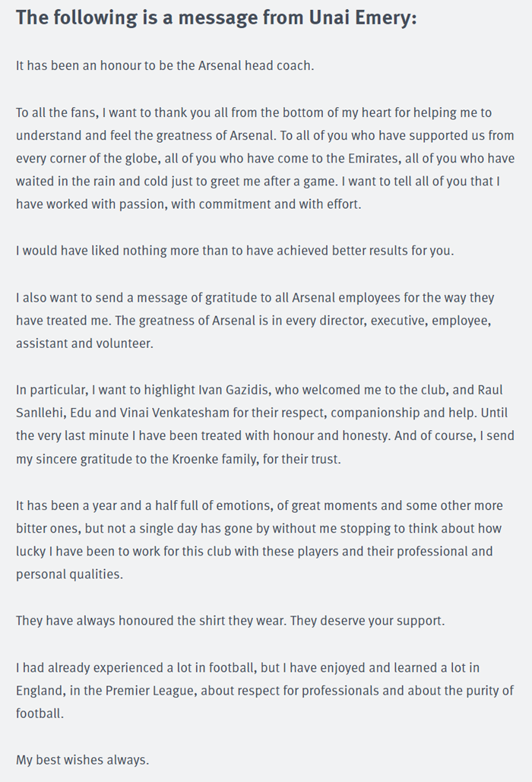Click the words "assistant and volunteer"
The height and width of the screenshot is (782, 532).
click(84, 344)
